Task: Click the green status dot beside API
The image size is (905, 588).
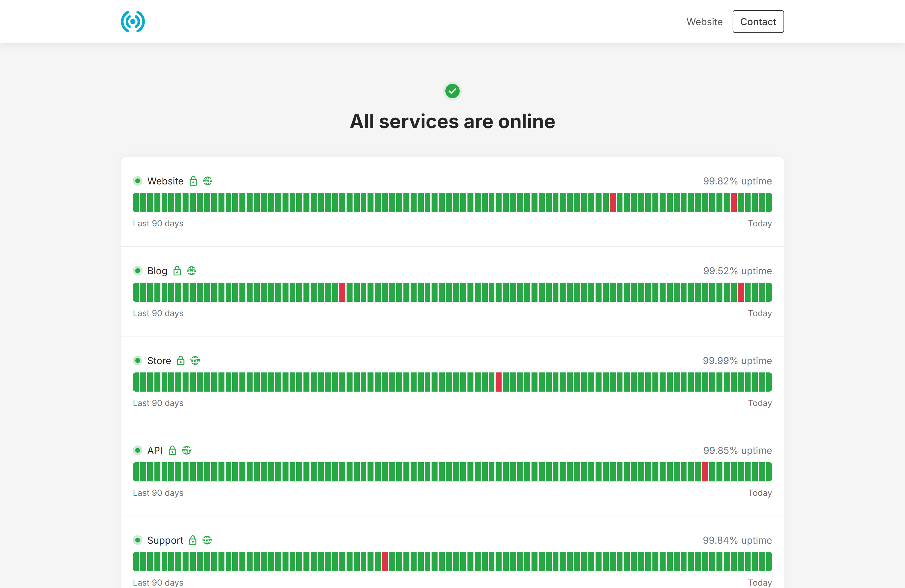Action: coord(138,450)
